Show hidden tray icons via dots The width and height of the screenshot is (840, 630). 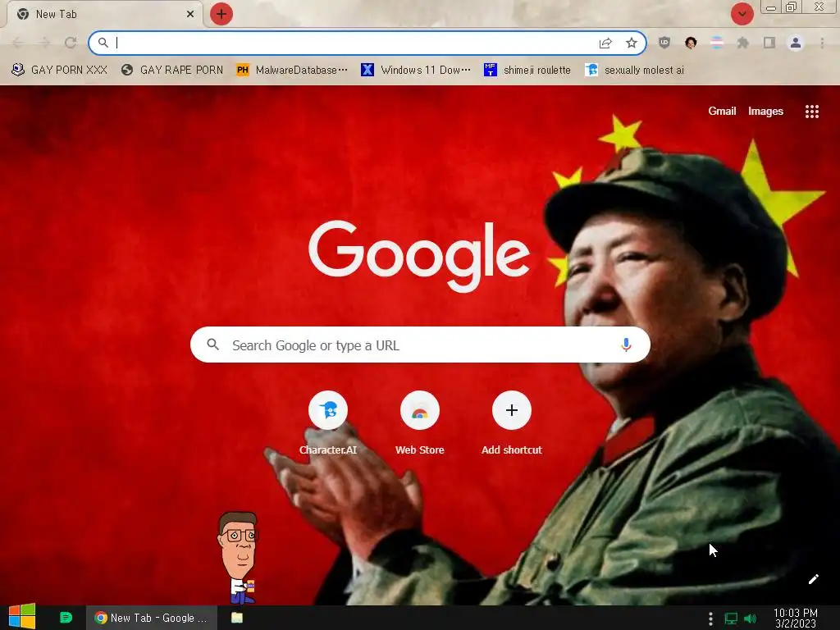[710, 619]
